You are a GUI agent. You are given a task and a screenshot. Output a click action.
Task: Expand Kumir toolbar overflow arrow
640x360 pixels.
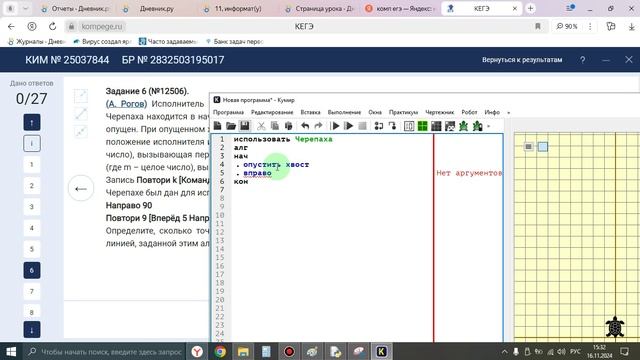click(489, 127)
